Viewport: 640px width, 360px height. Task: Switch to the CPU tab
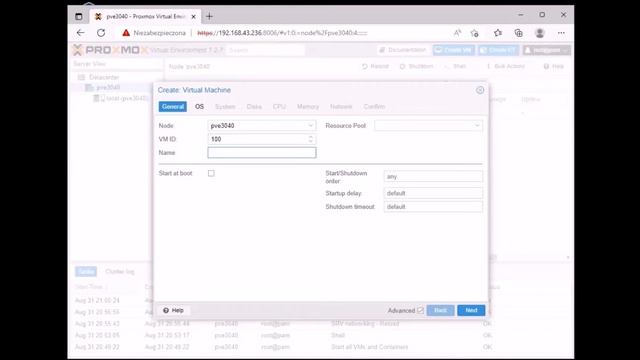tap(279, 107)
